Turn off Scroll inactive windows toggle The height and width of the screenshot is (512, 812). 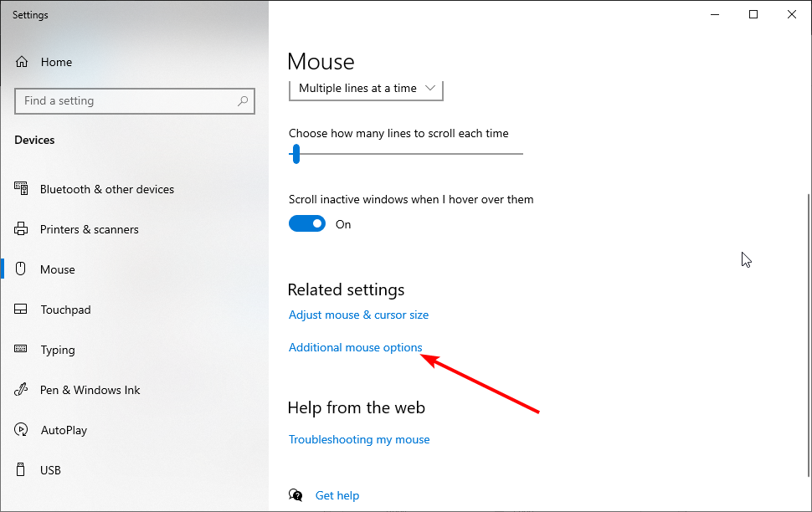[x=307, y=223]
